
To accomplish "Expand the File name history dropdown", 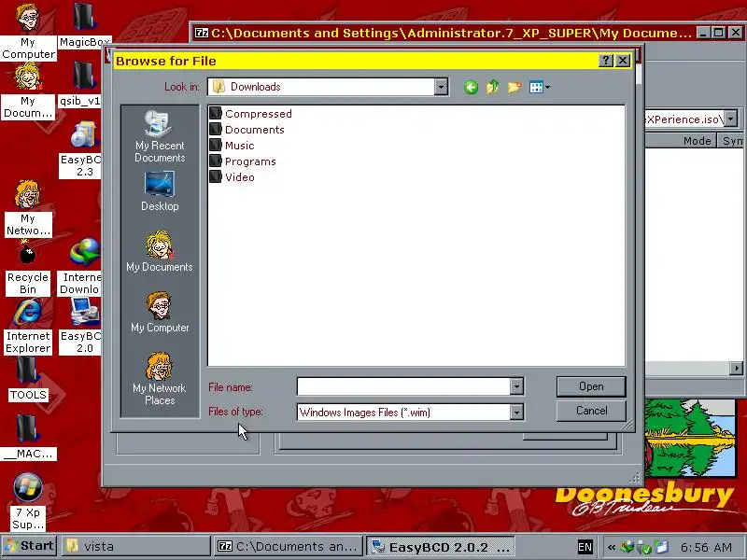I will coord(516,386).
